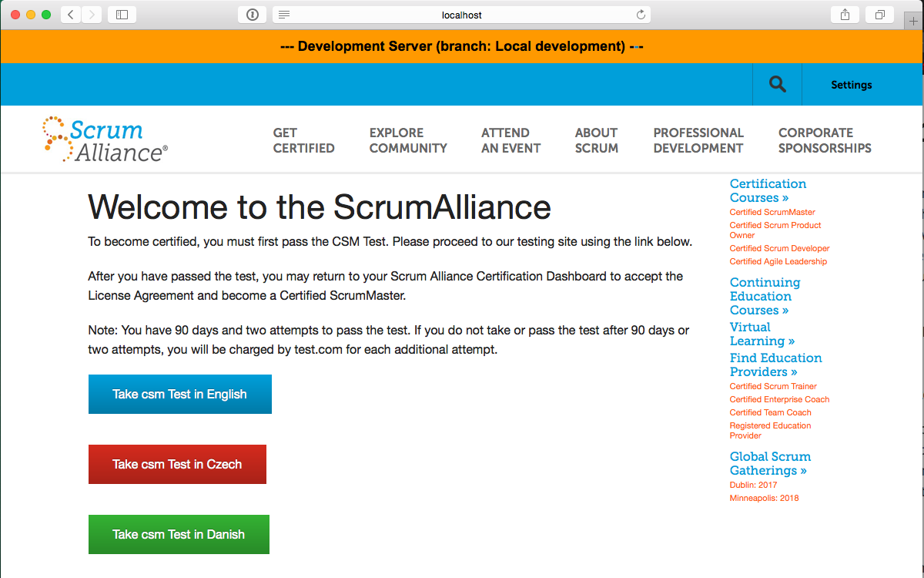Click Take csm Test in English
The image size is (924, 578).
pos(180,394)
